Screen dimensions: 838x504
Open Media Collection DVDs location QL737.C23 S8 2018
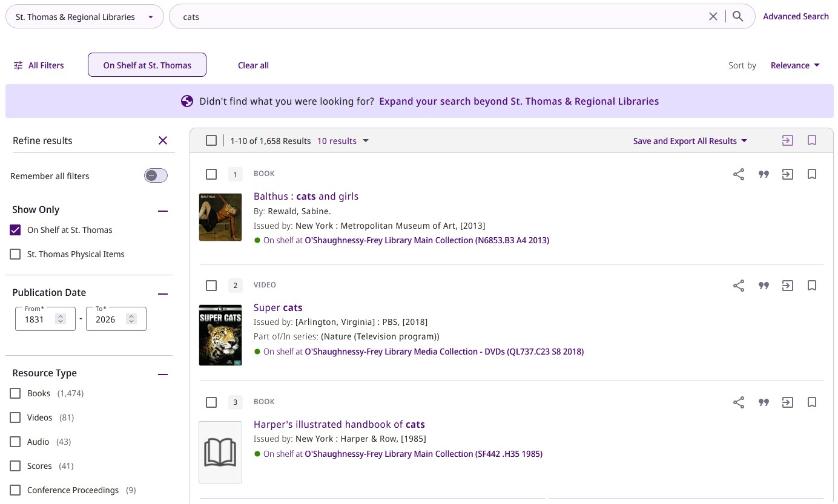click(444, 352)
